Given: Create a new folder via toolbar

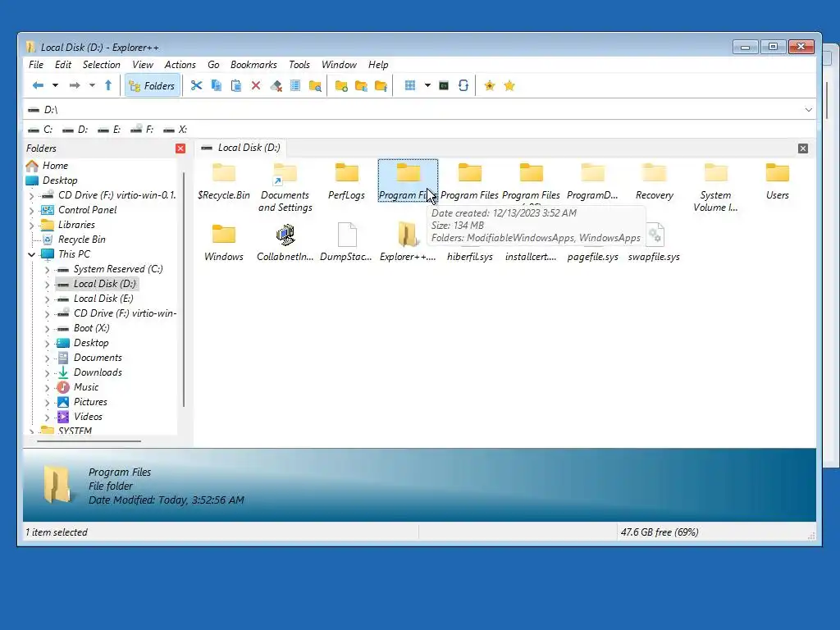Looking at the screenshot, I should pos(341,85).
